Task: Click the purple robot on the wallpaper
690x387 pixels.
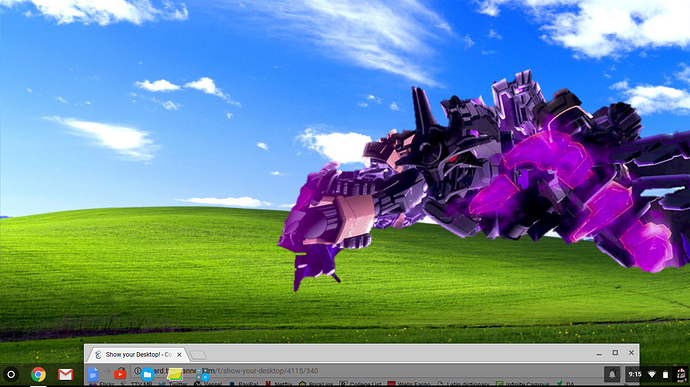Action: 484,181
